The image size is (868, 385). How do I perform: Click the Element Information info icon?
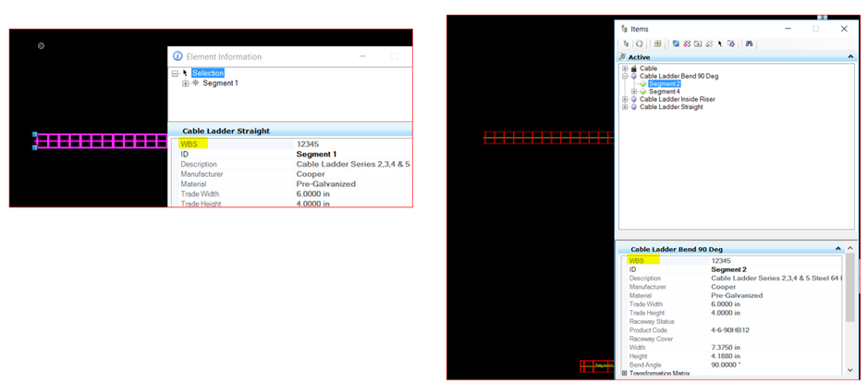(x=177, y=56)
